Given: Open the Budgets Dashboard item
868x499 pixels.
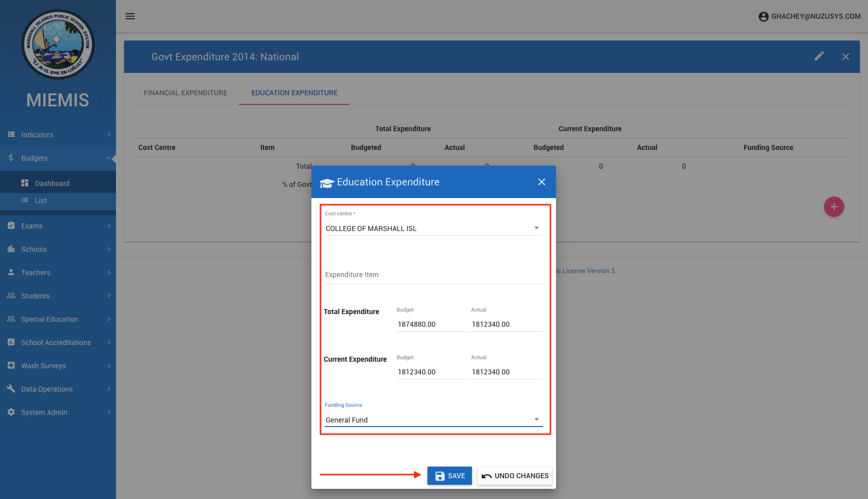Looking at the screenshot, I should (52, 183).
